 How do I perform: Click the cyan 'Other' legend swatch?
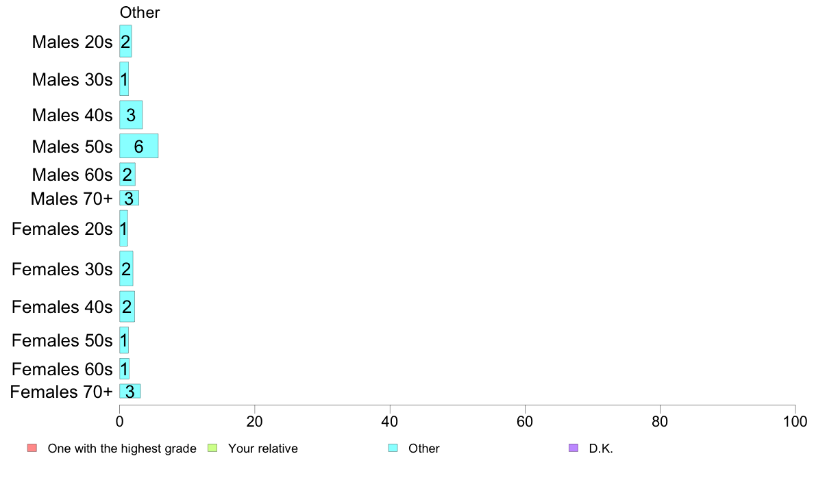[393, 448]
